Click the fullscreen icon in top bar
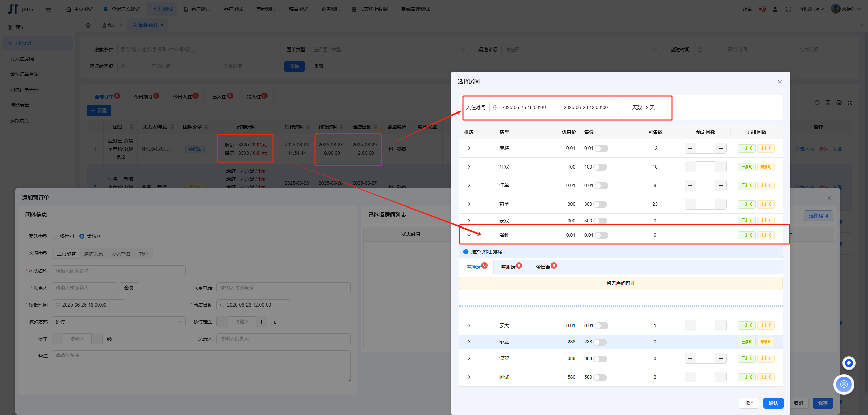This screenshot has width=868, height=415. click(788, 9)
